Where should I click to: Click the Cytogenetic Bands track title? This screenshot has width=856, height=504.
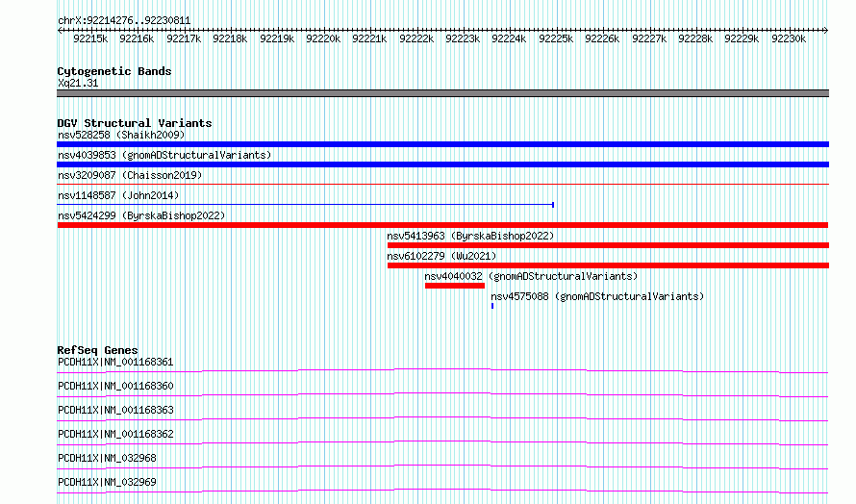coord(114,71)
